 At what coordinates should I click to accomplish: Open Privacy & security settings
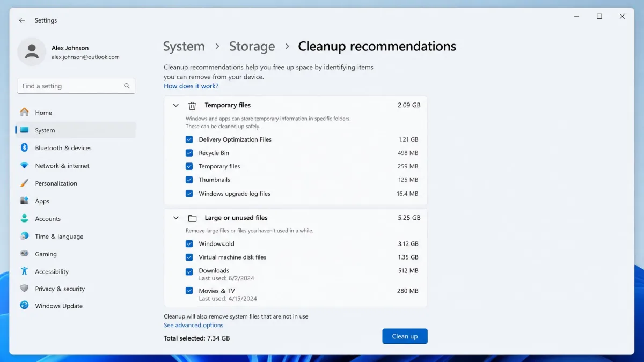tap(76, 289)
